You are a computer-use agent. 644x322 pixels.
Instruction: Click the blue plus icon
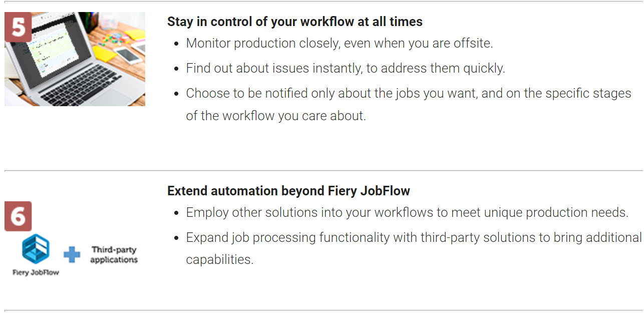click(72, 254)
